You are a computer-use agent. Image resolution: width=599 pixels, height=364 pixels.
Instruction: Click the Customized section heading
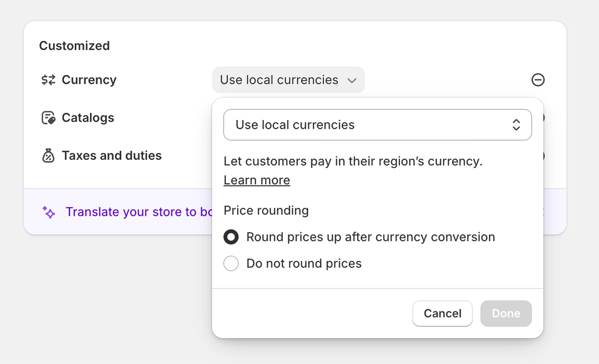pos(74,46)
